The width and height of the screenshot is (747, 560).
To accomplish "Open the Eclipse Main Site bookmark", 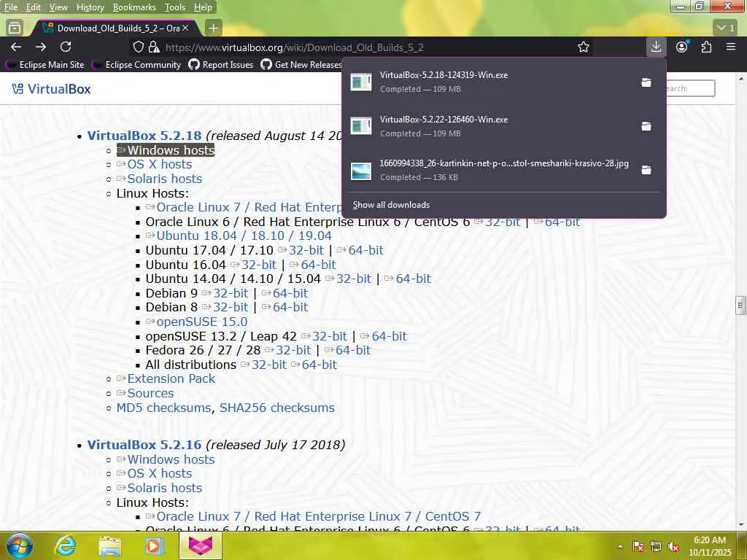I will (x=44, y=65).
